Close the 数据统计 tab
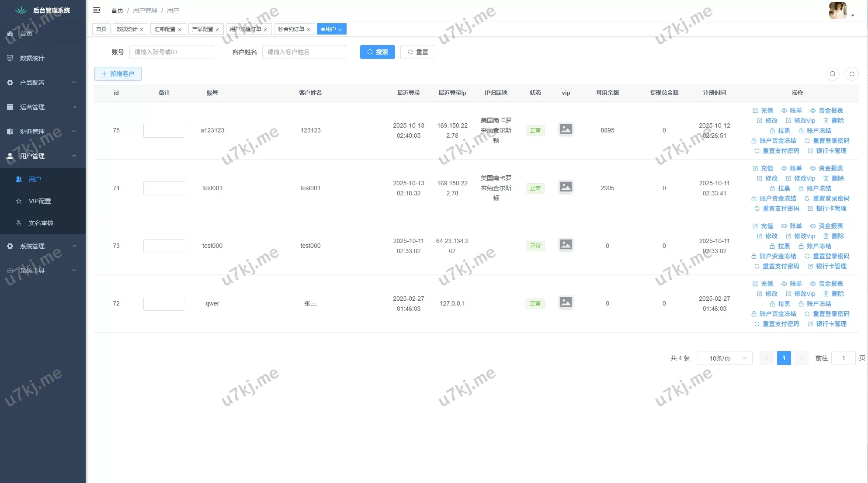Screen dimensions: 868x483 coord(142,30)
